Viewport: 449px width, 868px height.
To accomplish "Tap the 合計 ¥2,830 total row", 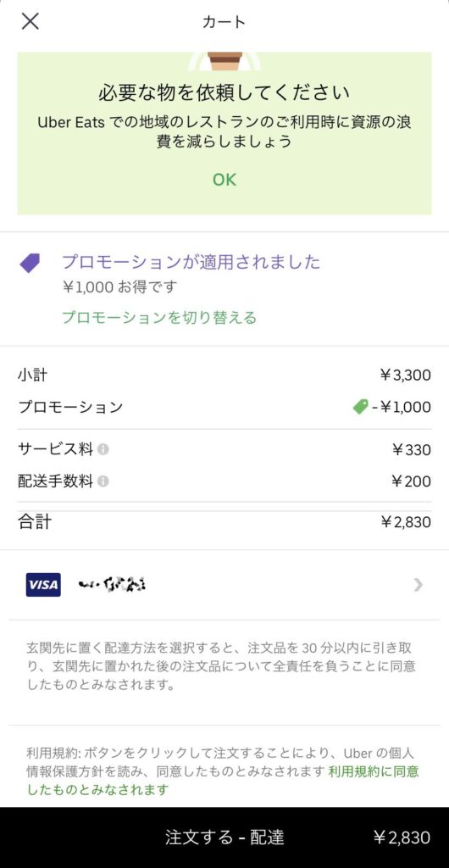I will [224, 522].
